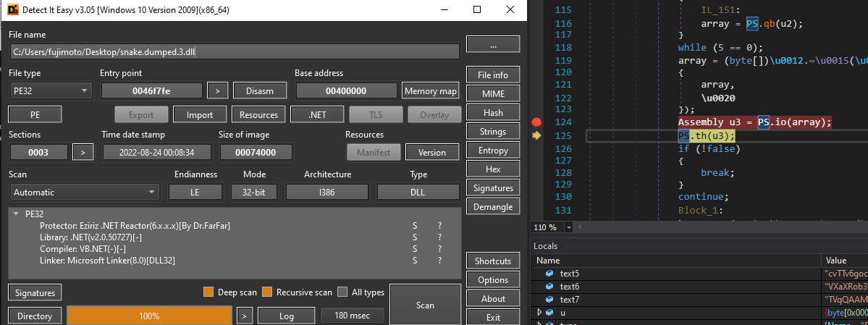Disable the Deep scan checkbox
The height and width of the screenshot is (325, 868).
point(208,292)
